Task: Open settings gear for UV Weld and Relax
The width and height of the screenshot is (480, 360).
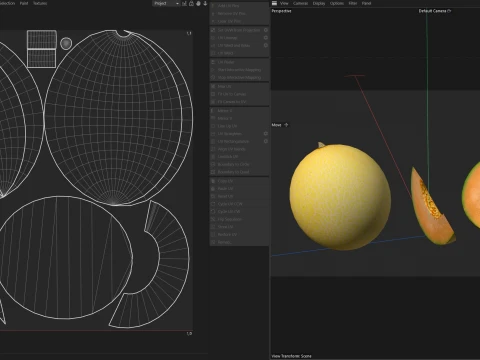Action: (x=266, y=45)
